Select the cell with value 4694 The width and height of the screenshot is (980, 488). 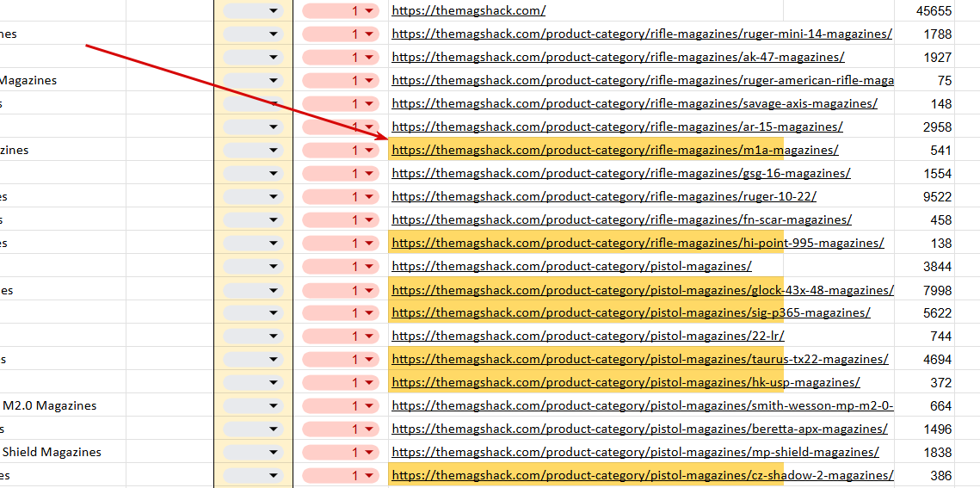click(924, 359)
